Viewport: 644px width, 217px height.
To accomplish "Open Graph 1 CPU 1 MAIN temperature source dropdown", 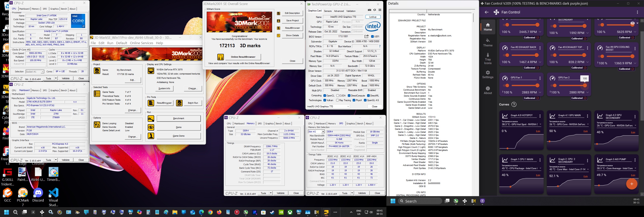I will click(522, 168).
